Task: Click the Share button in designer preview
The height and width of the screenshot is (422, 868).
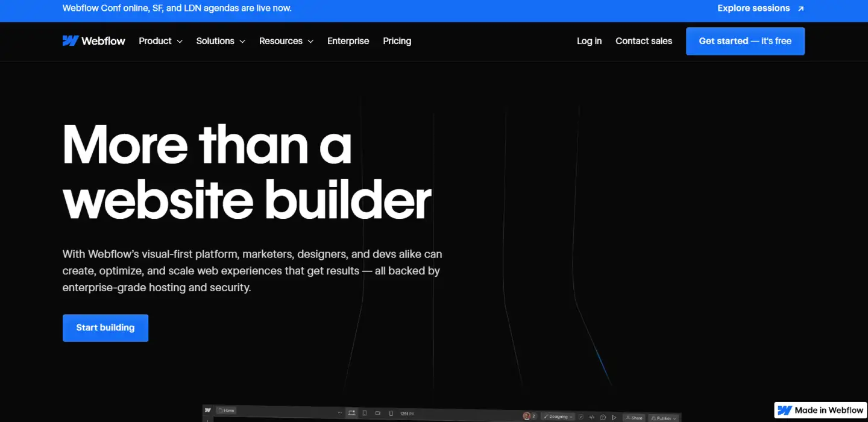Action: (x=634, y=418)
